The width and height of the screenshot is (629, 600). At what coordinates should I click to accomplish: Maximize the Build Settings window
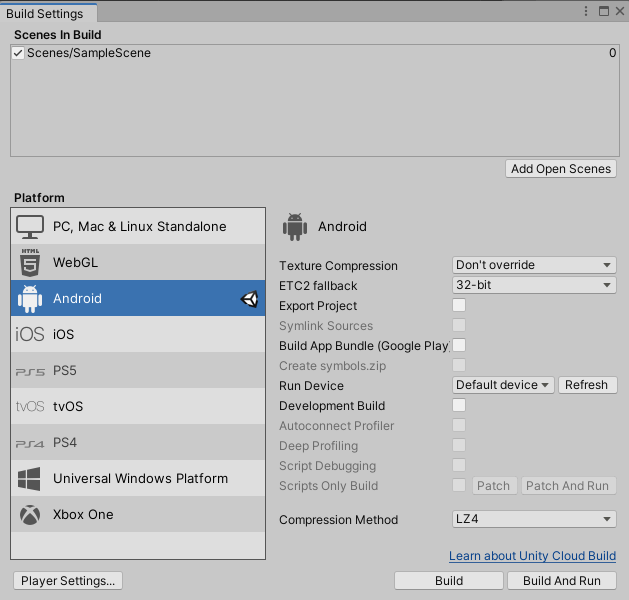pyautogui.click(x=603, y=11)
